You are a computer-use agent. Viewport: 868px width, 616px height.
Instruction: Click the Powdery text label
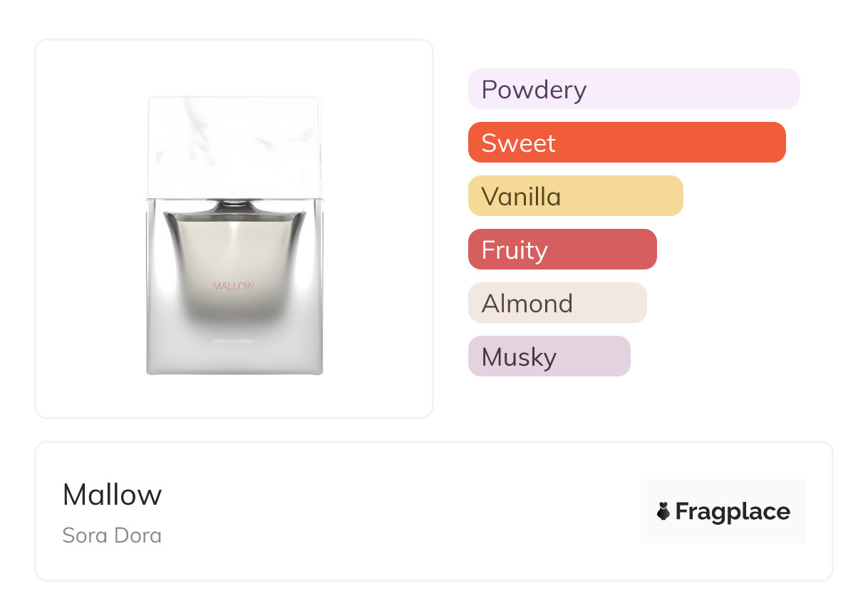pyautogui.click(x=534, y=90)
